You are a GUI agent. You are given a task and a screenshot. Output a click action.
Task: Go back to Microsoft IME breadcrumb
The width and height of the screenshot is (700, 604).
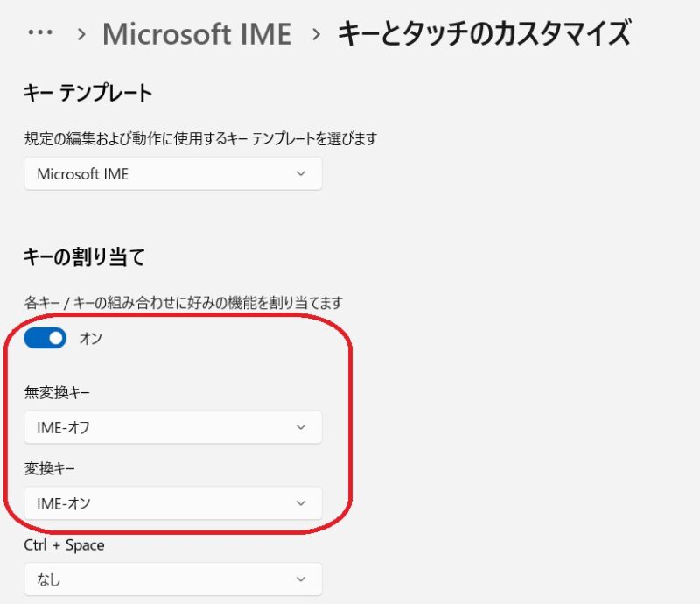[x=197, y=34]
